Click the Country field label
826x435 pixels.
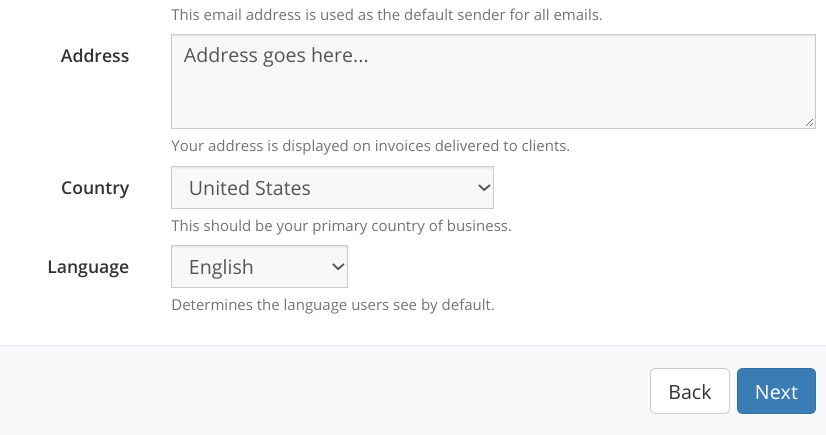point(95,188)
